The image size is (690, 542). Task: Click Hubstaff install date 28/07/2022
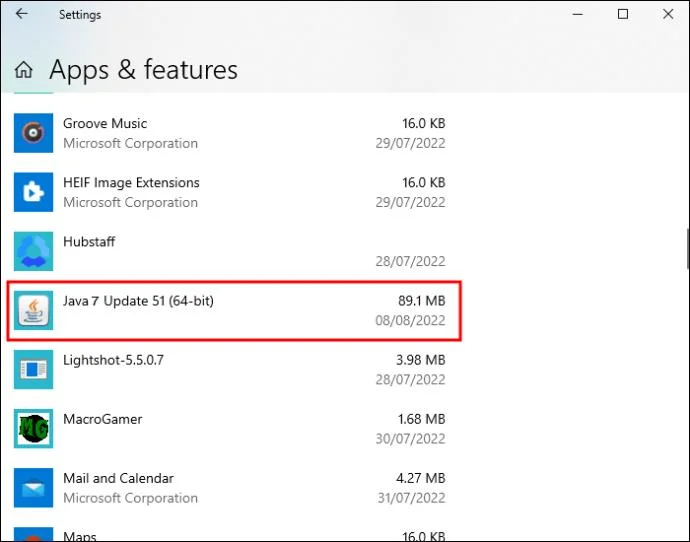click(410, 261)
